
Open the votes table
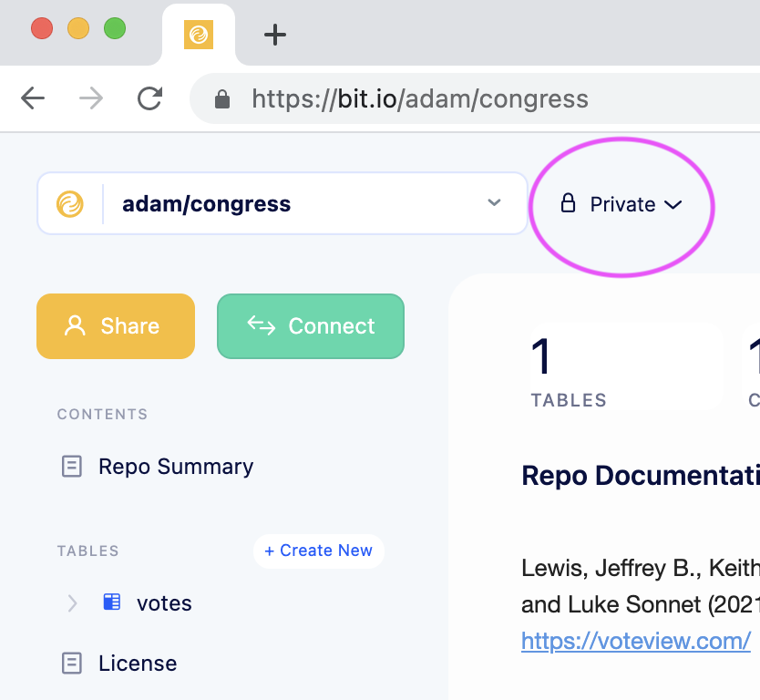[164, 603]
